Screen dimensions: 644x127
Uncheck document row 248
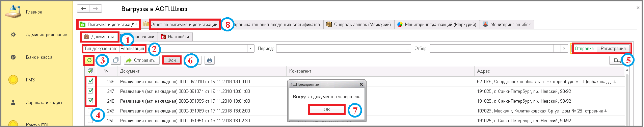pos(90,101)
